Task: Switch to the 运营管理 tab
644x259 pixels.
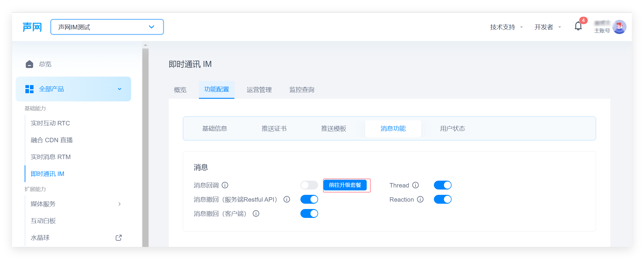Action: (x=259, y=90)
